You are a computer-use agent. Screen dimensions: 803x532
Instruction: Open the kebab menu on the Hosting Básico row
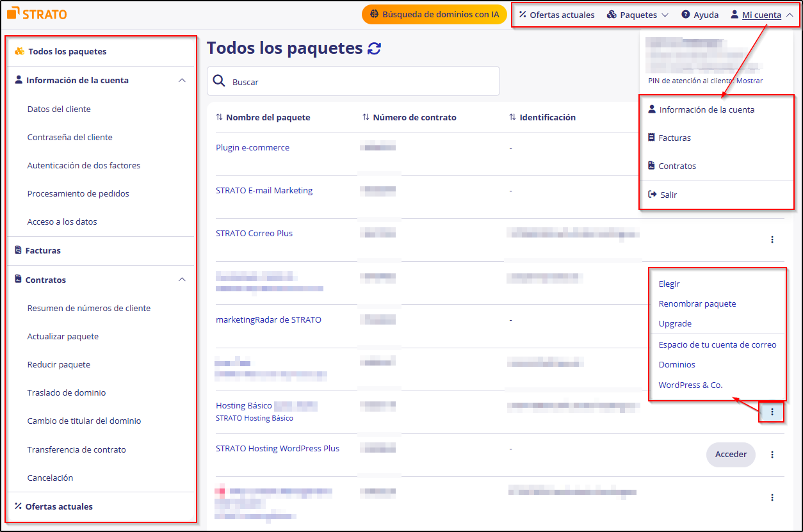tap(772, 412)
